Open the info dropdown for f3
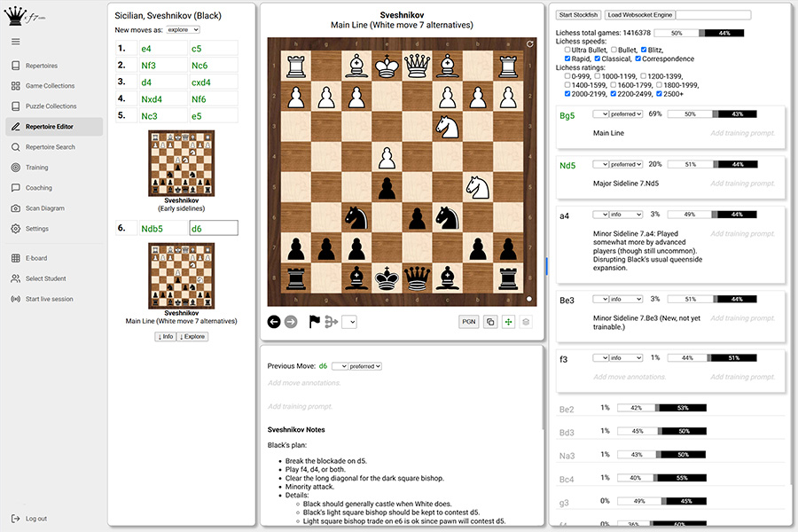Screen dimensions: 798x532 626,358
